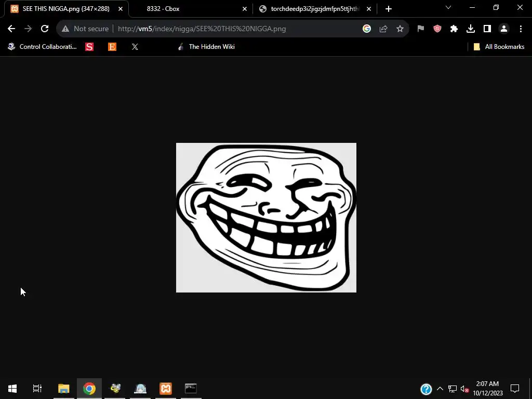Open Control Collaboration bookmark
Viewport: 532px width, 399px height.
coord(43,47)
